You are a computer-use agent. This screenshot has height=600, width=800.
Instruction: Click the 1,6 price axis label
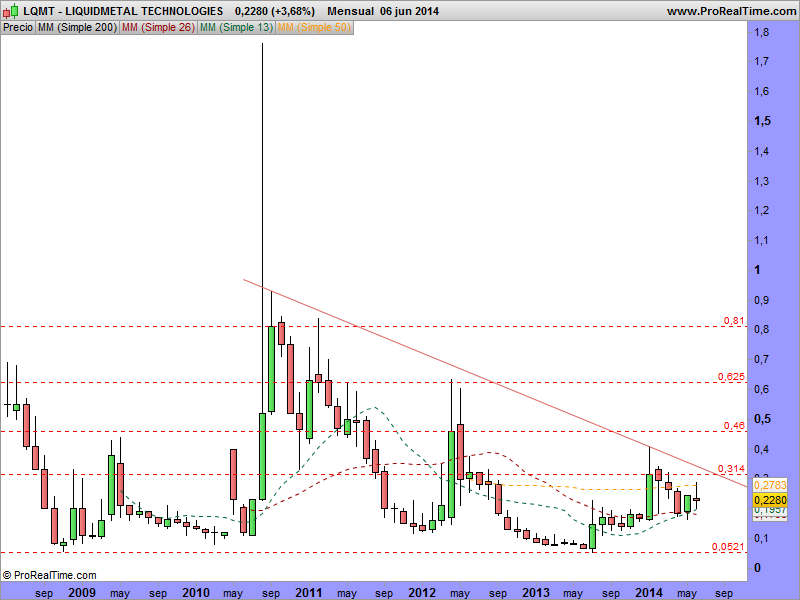pos(762,92)
